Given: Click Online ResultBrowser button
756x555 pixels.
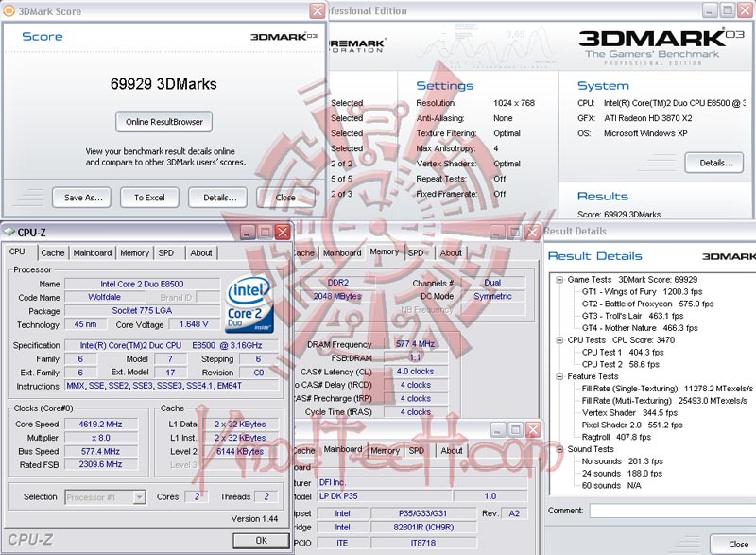Looking at the screenshot, I should (163, 122).
